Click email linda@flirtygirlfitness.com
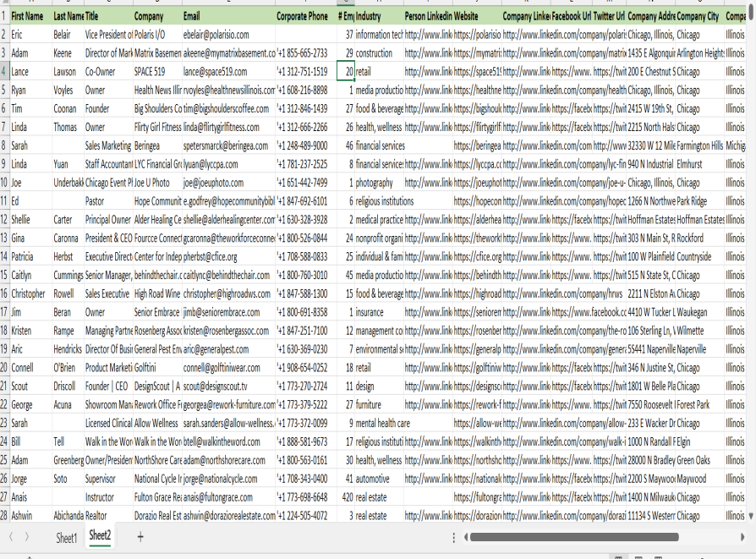This screenshot has width=756, height=559. 228,128
